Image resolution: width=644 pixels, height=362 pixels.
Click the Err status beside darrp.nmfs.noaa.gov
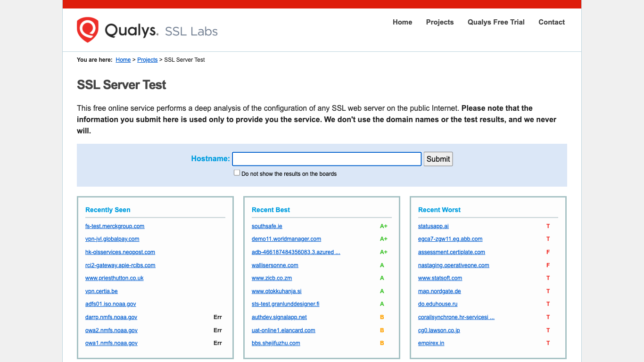point(217,317)
